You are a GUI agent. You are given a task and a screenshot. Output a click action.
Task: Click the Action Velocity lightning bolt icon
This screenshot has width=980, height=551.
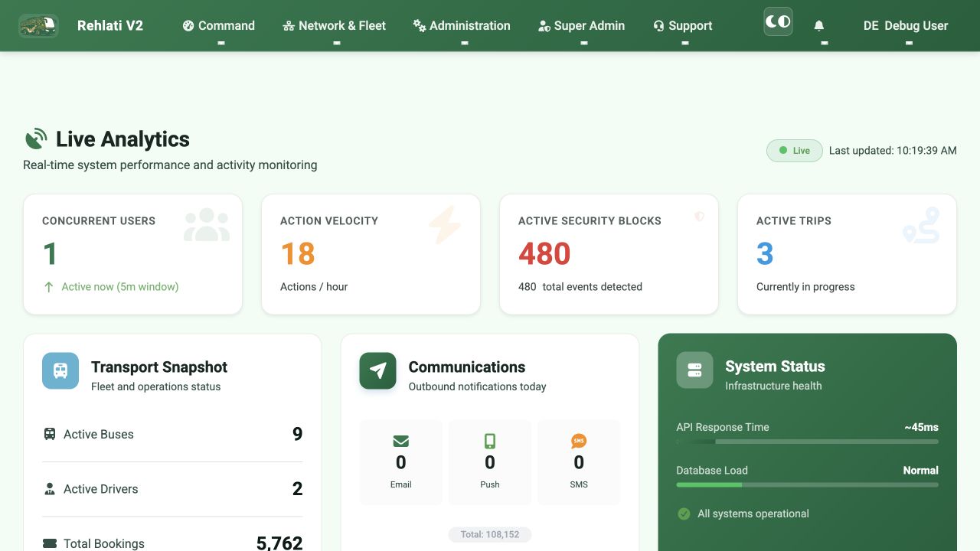click(445, 225)
